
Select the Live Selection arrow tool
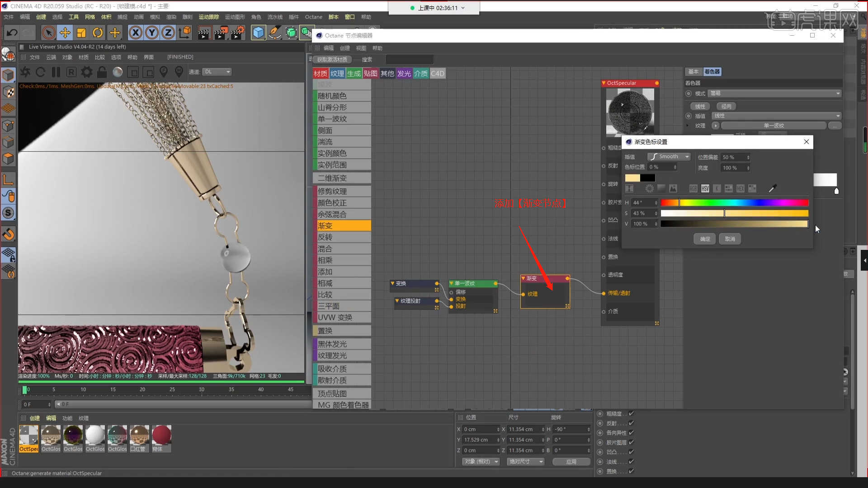[48, 33]
